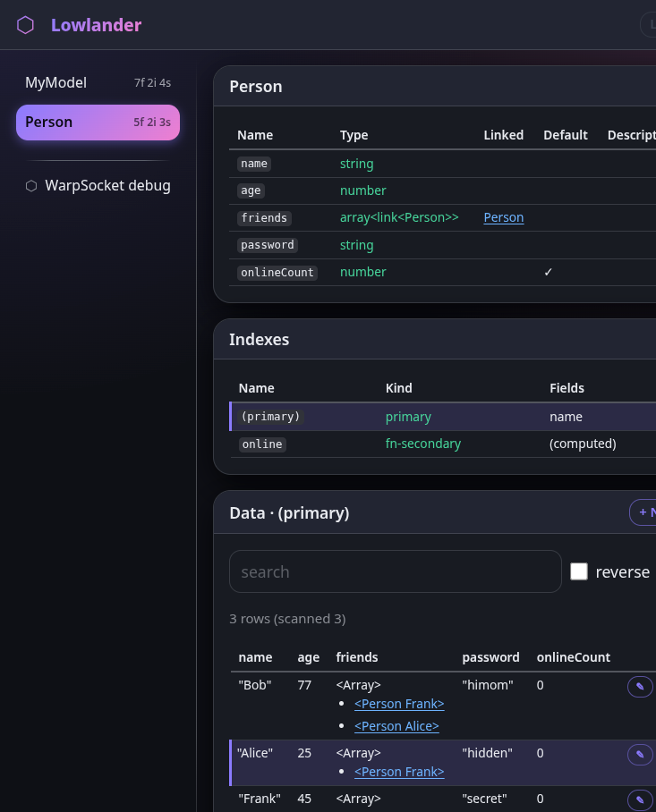The height and width of the screenshot is (812, 656).
Task: Click the friends column header in data table
Action: click(357, 657)
